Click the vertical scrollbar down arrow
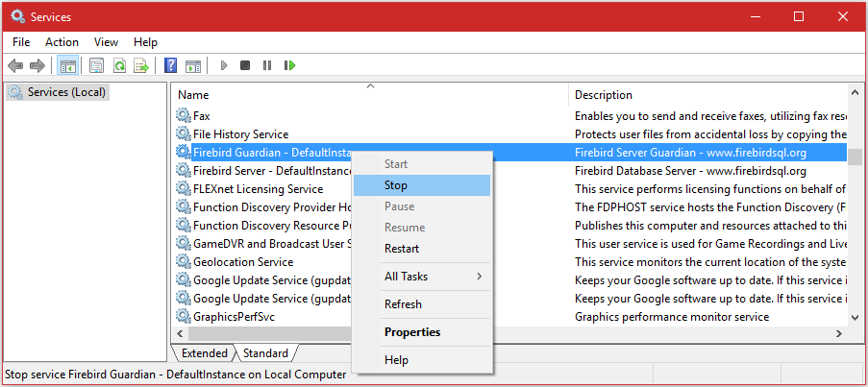Screen dimensions: 868x387 [x=854, y=316]
